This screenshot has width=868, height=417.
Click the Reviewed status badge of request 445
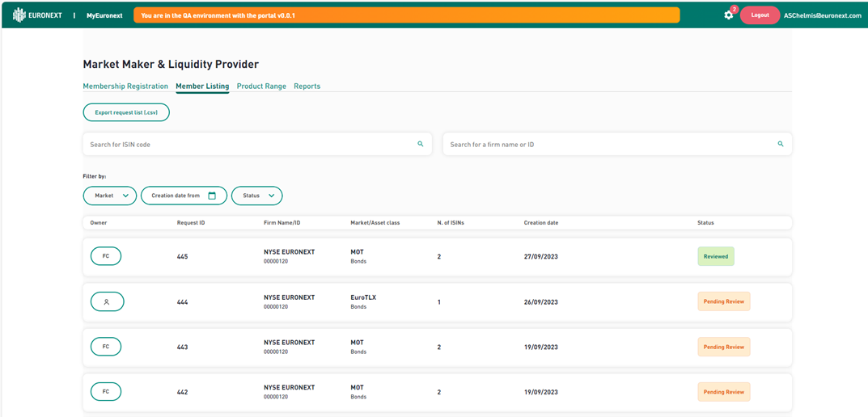click(x=716, y=256)
